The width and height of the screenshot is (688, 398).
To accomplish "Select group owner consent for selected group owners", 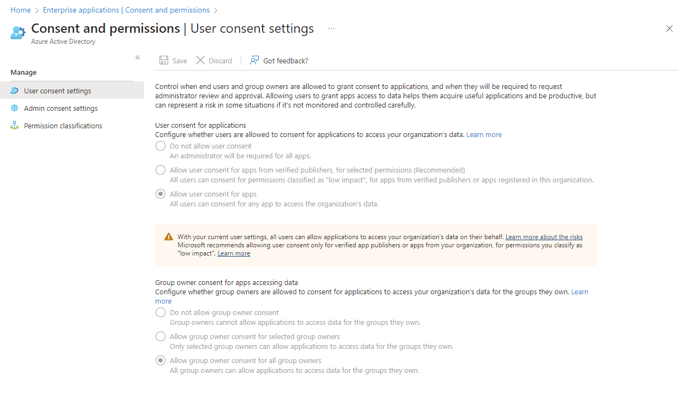I will tap(161, 337).
